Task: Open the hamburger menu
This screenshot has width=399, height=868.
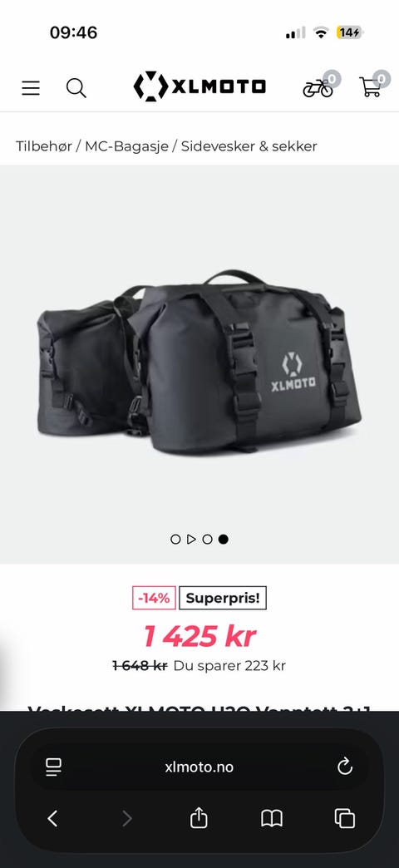Action: pyautogui.click(x=31, y=88)
